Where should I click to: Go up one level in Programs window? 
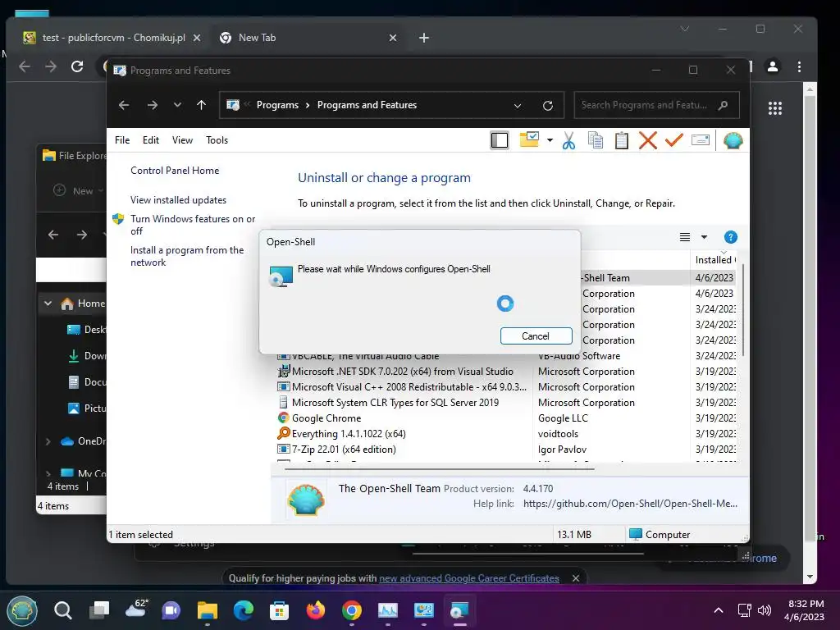point(202,105)
